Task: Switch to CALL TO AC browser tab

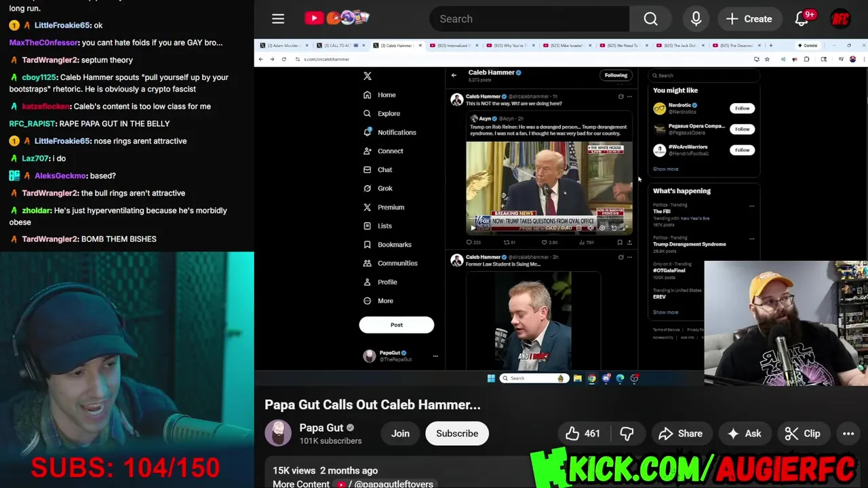Action: pos(337,45)
